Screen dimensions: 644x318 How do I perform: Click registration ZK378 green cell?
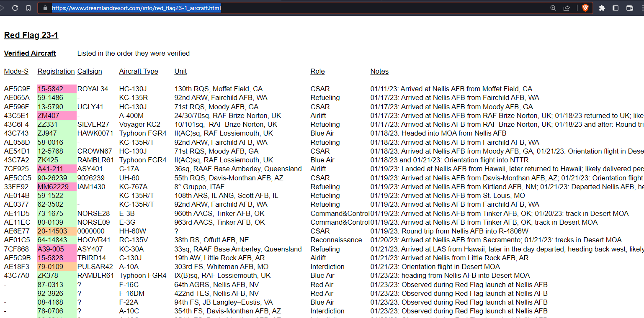57,275
